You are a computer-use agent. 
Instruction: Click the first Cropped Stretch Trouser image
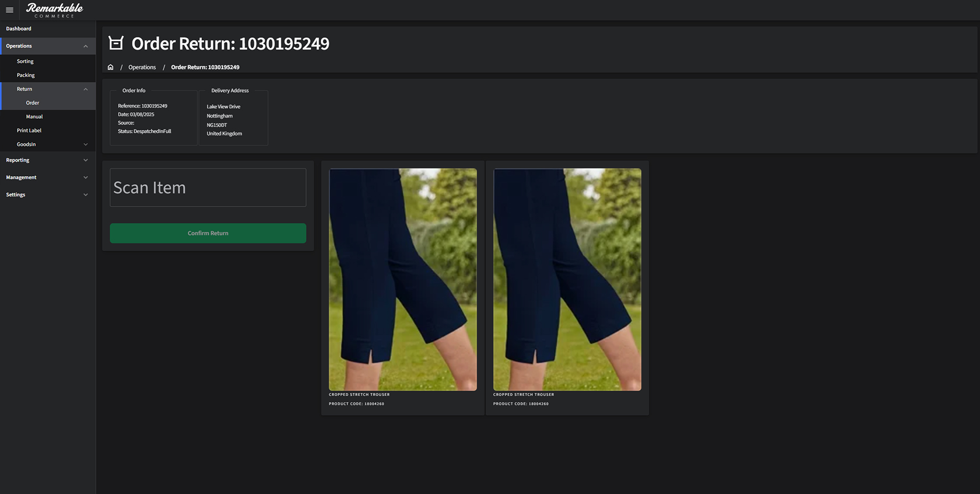(402, 279)
